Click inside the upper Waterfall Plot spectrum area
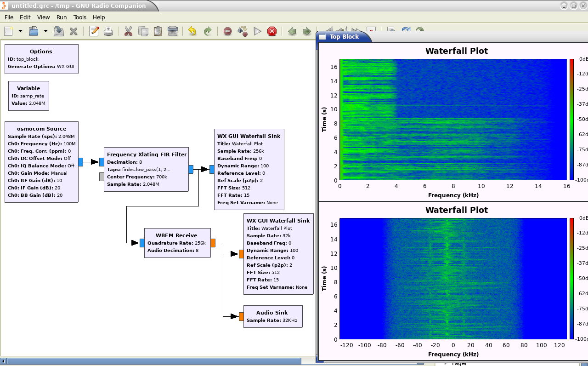This screenshot has height=366, width=588. (453, 120)
